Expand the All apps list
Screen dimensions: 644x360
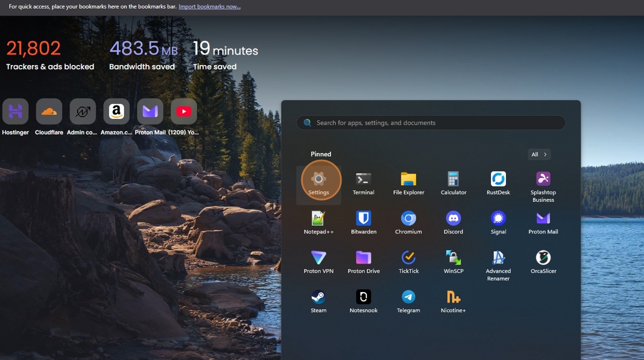click(x=539, y=155)
